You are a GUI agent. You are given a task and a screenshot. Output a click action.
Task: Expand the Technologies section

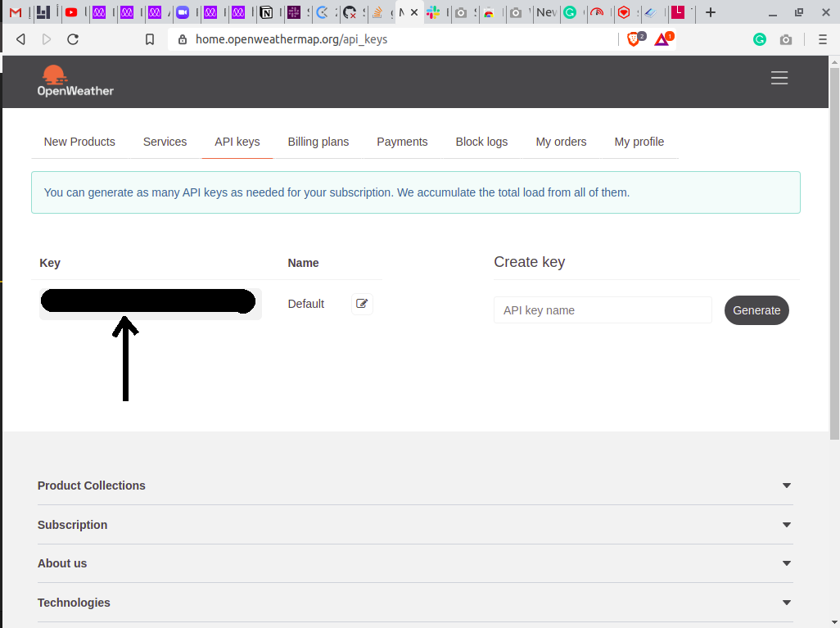[x=415, y=603]
